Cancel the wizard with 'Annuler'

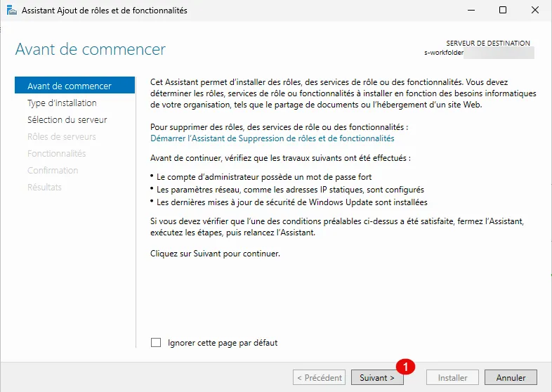click(x=511, y=377)
